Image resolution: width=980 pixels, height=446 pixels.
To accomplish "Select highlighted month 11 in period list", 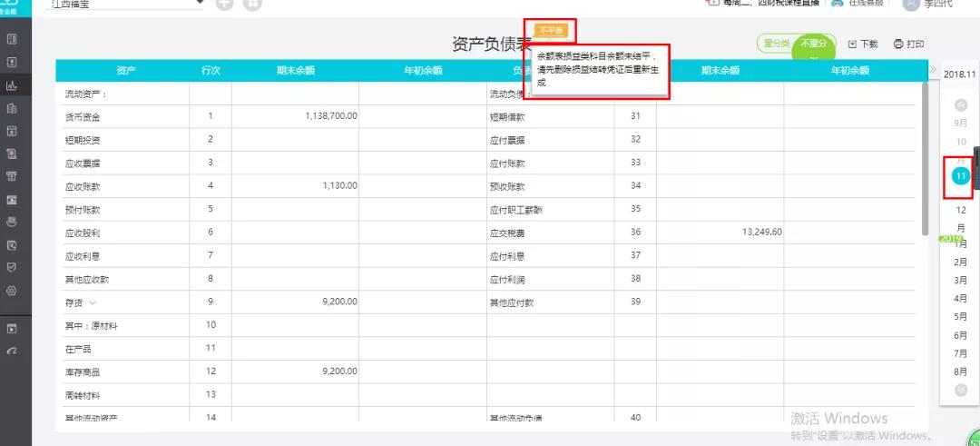I will click(961, 176).
